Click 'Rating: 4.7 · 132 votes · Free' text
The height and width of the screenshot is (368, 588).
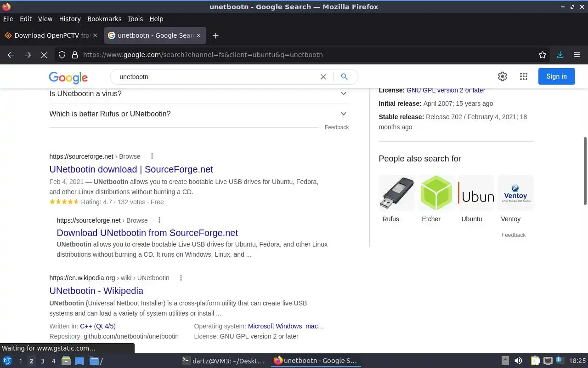122,202
